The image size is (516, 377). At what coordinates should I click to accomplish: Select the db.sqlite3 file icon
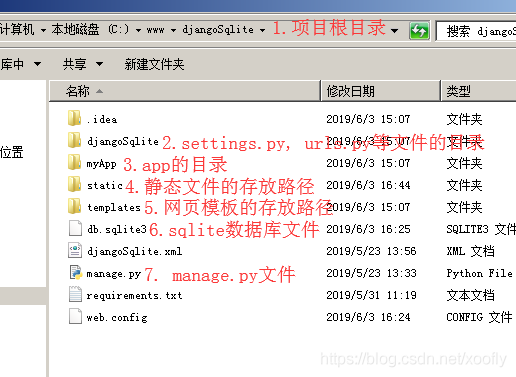point(75,228)
